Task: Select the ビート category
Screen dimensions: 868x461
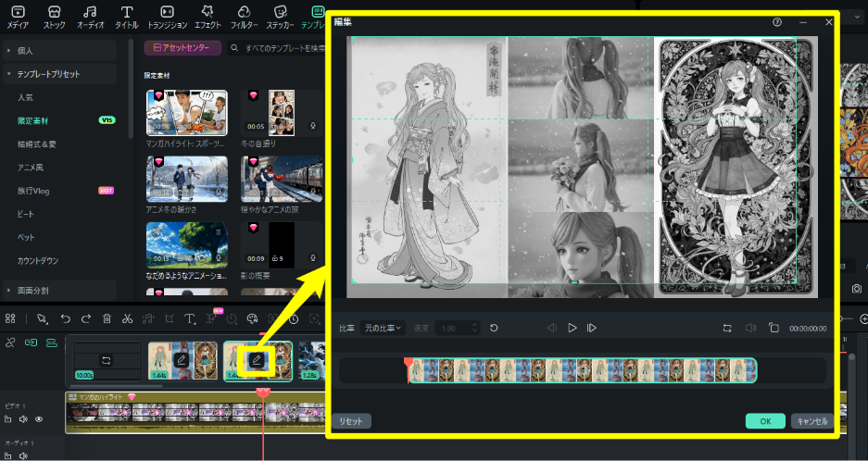Action: pos(25,214)
